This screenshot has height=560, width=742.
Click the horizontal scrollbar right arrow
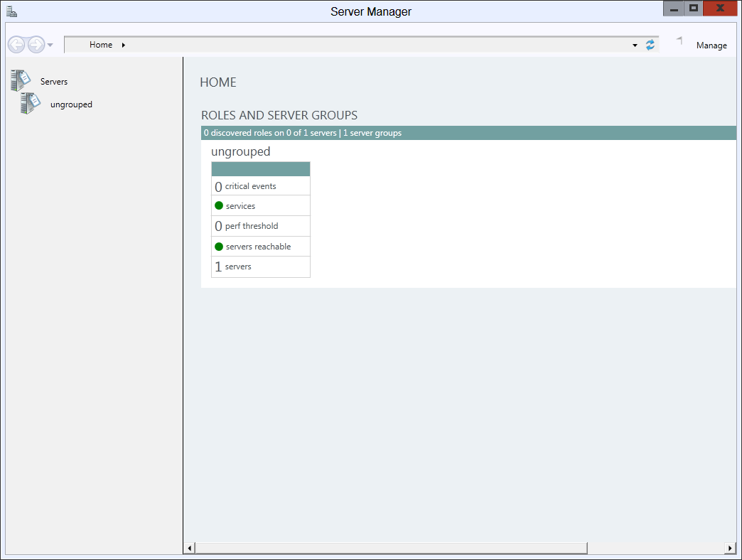[x=730, y=548]
